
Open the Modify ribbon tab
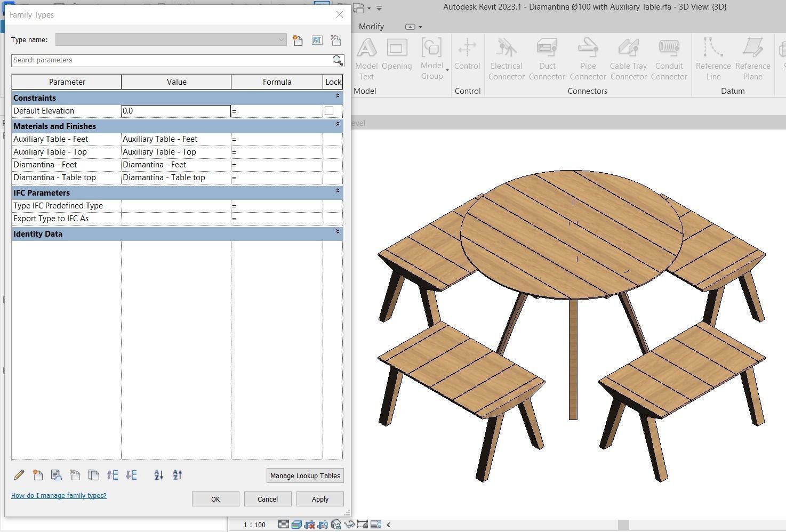click(371, 26)
